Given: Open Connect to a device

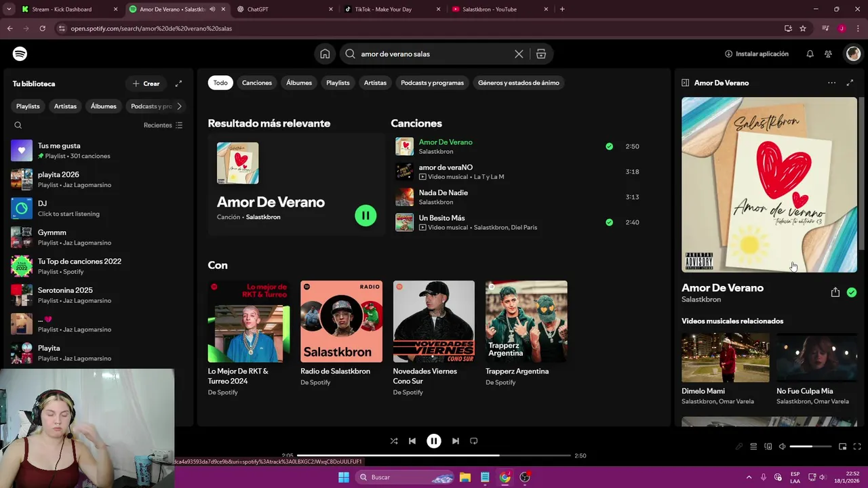Looking at the screenshot, I should 768,447.
